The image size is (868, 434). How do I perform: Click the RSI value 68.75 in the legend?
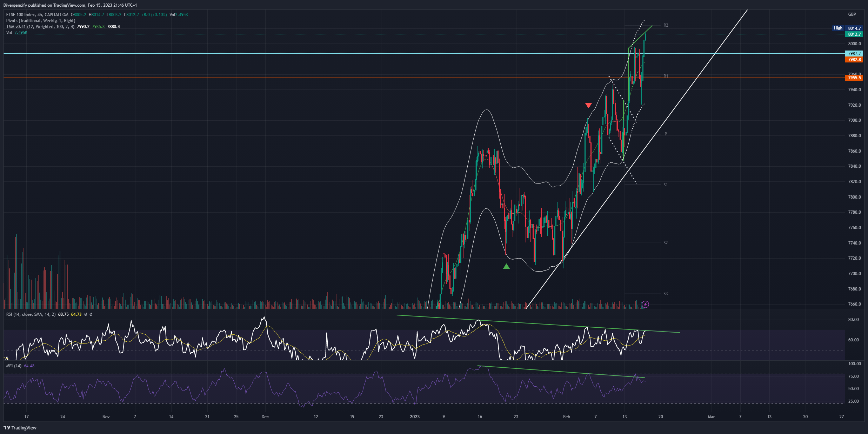(x=63, y=314)
